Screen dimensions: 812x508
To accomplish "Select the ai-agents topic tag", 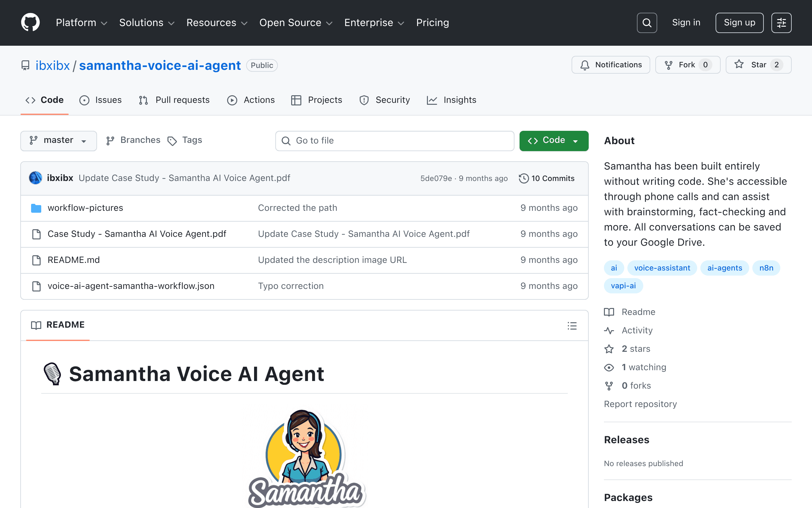I will [x=724, y=268].
